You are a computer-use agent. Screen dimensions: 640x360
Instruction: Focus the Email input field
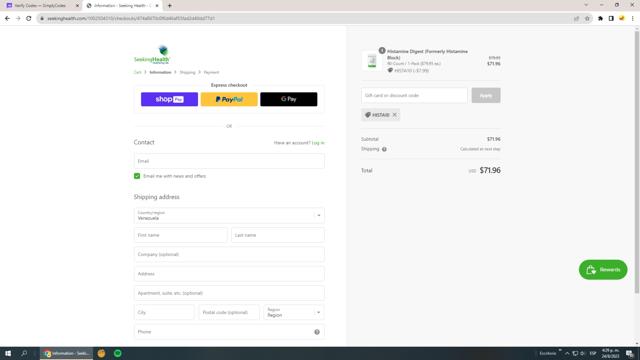click(x=229, y=161)
